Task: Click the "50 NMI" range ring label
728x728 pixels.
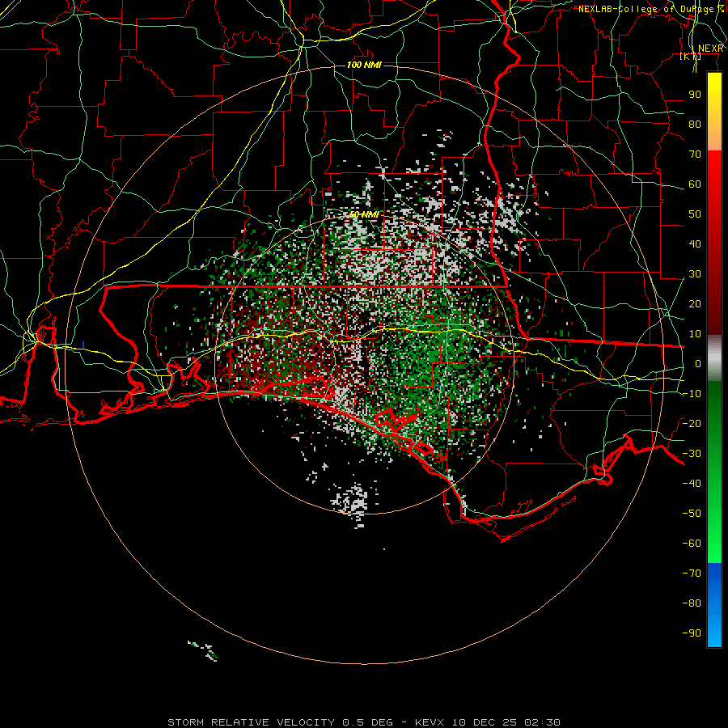Action: point(364,214)
